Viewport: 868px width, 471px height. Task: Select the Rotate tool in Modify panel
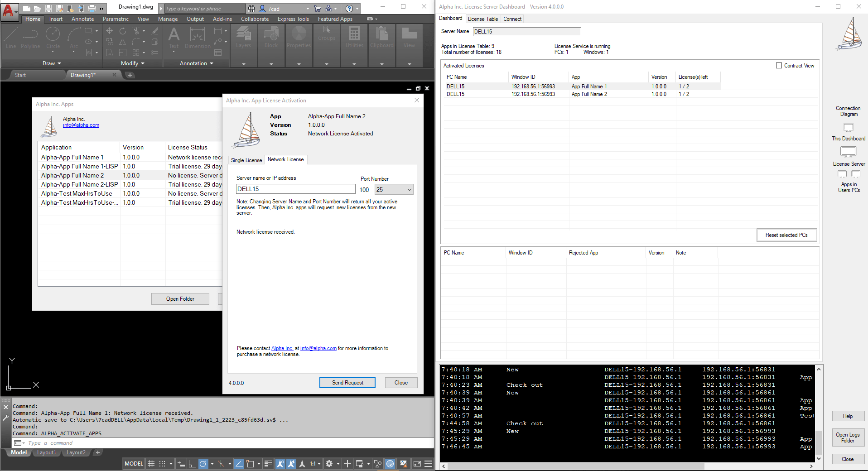point(123,31)
